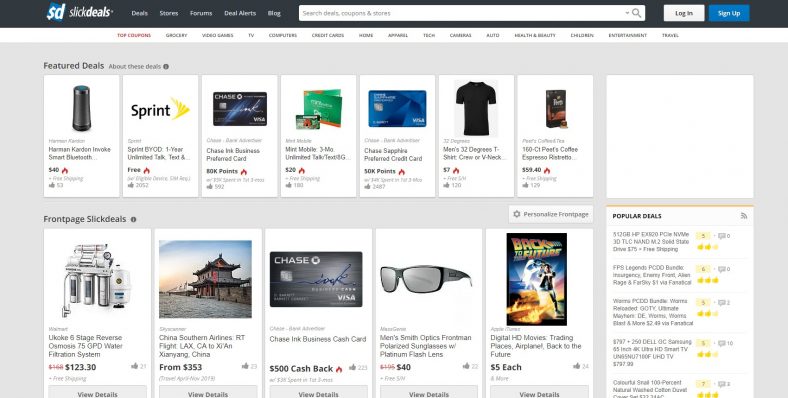View Details for Ukoke Reverse Osmosis system
Viewport: 788px width, 398px height.
tap(97, 392)
